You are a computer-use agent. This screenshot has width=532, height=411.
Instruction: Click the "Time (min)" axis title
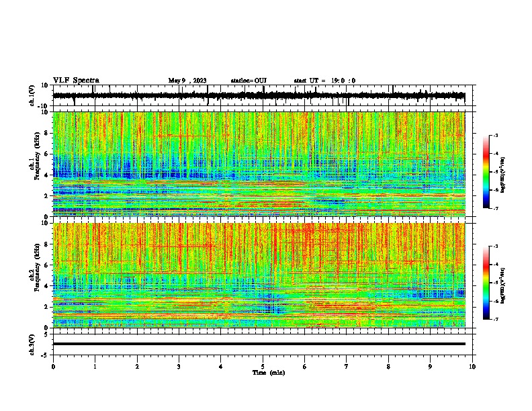coord(269,373)
